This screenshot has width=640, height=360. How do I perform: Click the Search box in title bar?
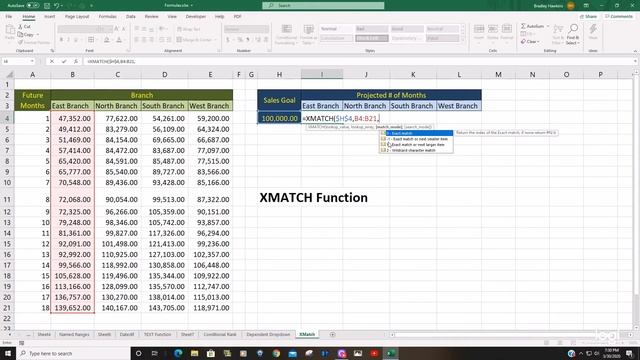pyautogui.click(x=323, y=6)
